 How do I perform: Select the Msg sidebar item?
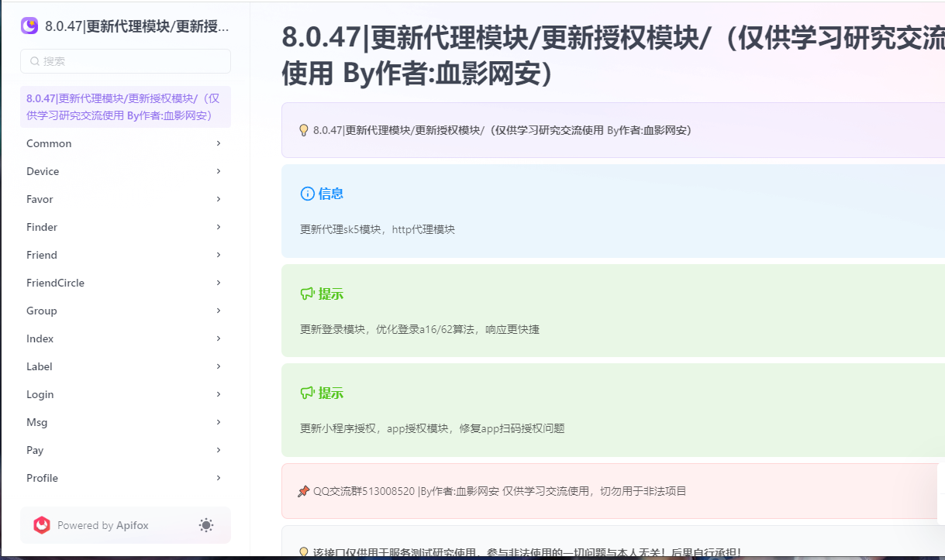pyautogui.click(x=36, y=422)
